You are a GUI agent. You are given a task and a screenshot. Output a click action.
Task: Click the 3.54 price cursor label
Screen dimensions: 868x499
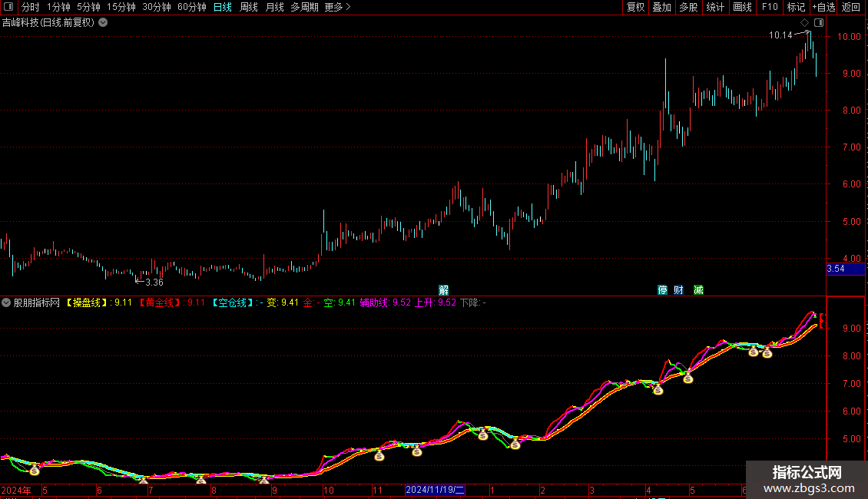click(x=845, y=269)
